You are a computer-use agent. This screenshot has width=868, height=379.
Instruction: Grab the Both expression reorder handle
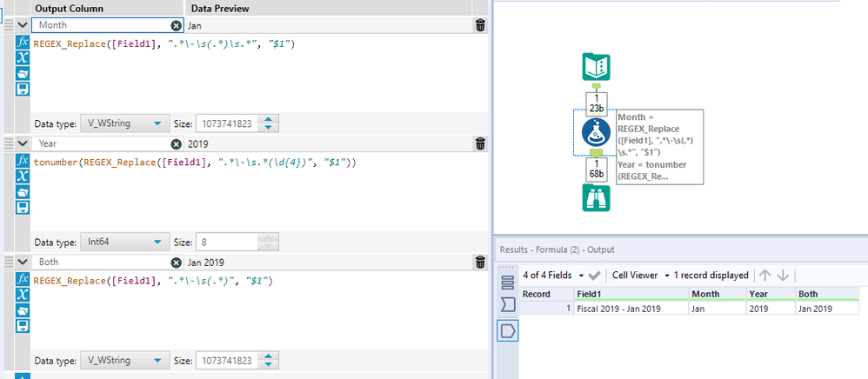[9, 263]
